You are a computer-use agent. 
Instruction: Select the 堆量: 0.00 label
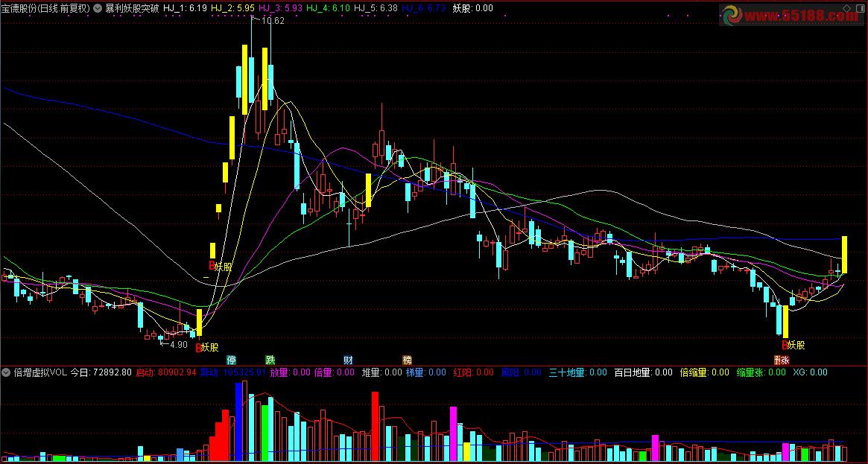point(382,372)
